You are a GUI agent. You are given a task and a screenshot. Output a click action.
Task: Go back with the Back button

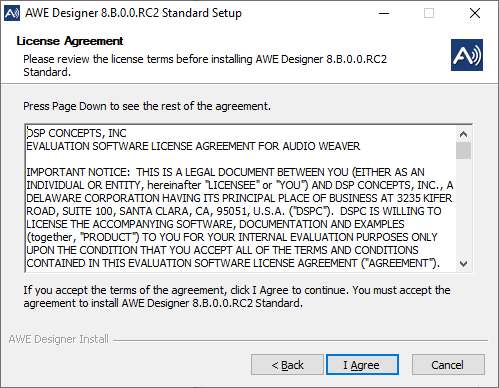[287, 365]
